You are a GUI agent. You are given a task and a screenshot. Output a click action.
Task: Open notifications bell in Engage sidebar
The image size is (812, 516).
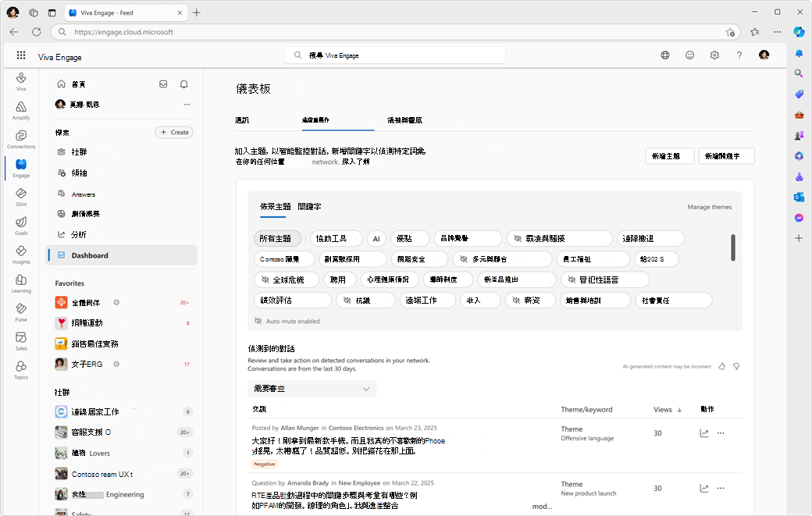point(183,84)
